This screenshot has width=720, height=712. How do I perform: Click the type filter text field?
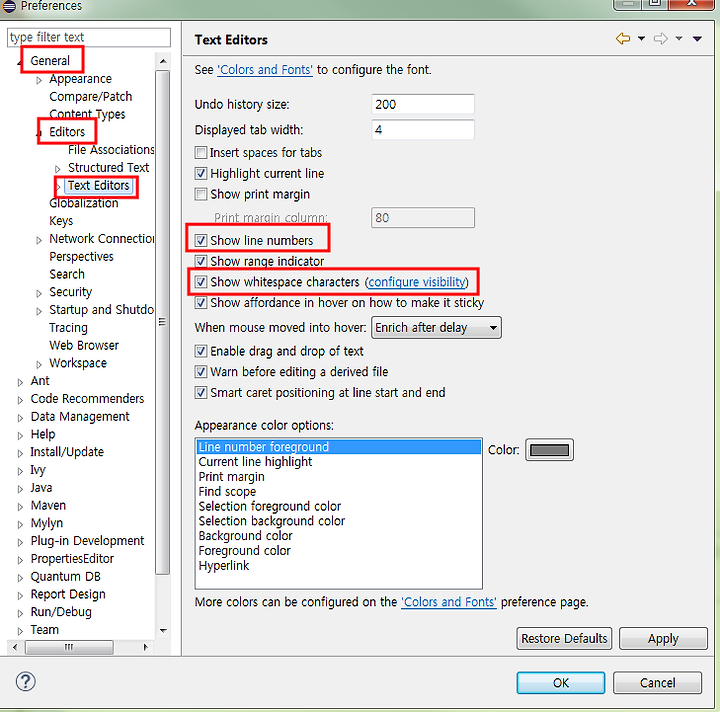click(x=89, y=37)
